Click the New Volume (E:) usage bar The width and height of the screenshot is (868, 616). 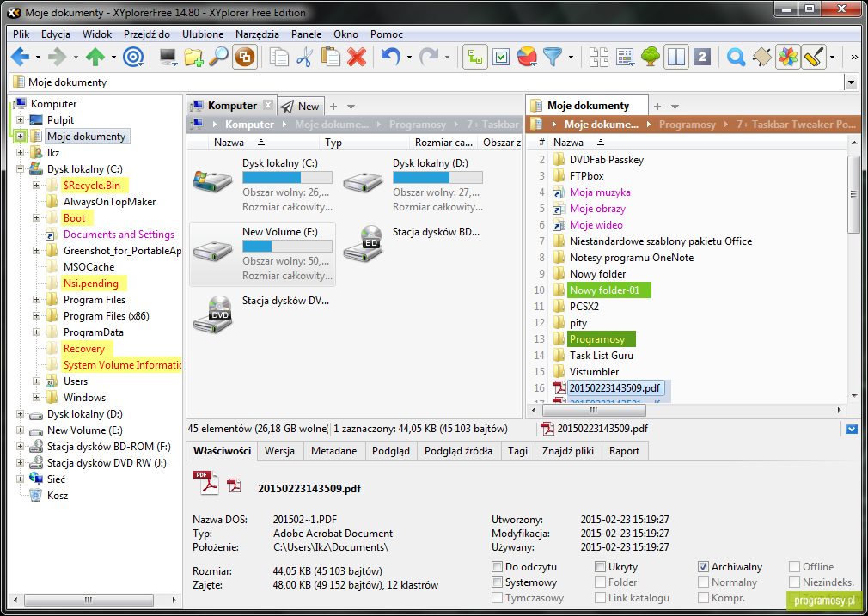[287, 247]
